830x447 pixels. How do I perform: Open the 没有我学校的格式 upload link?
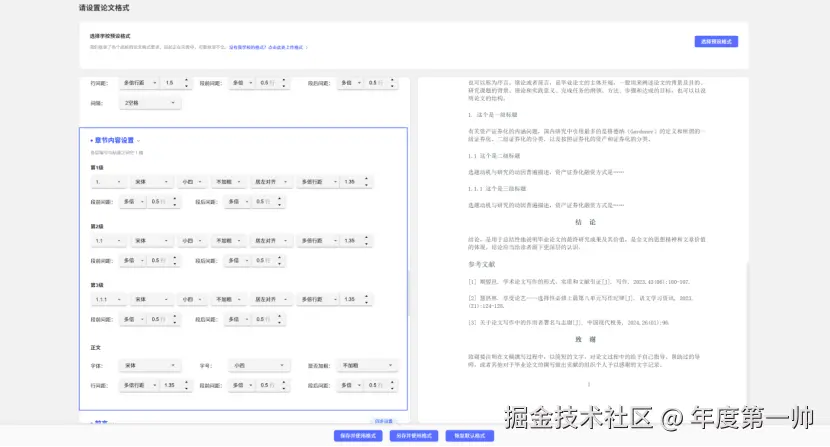tap(266, 47)
